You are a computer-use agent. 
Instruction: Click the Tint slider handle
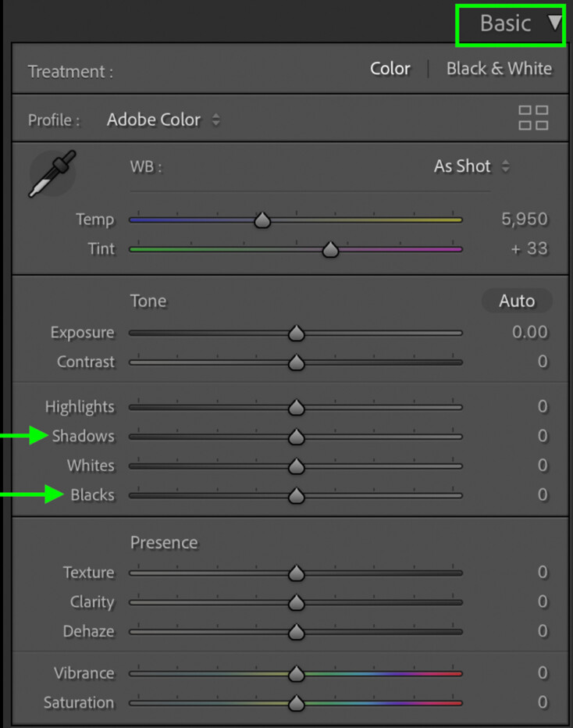[x=330, y=249]
